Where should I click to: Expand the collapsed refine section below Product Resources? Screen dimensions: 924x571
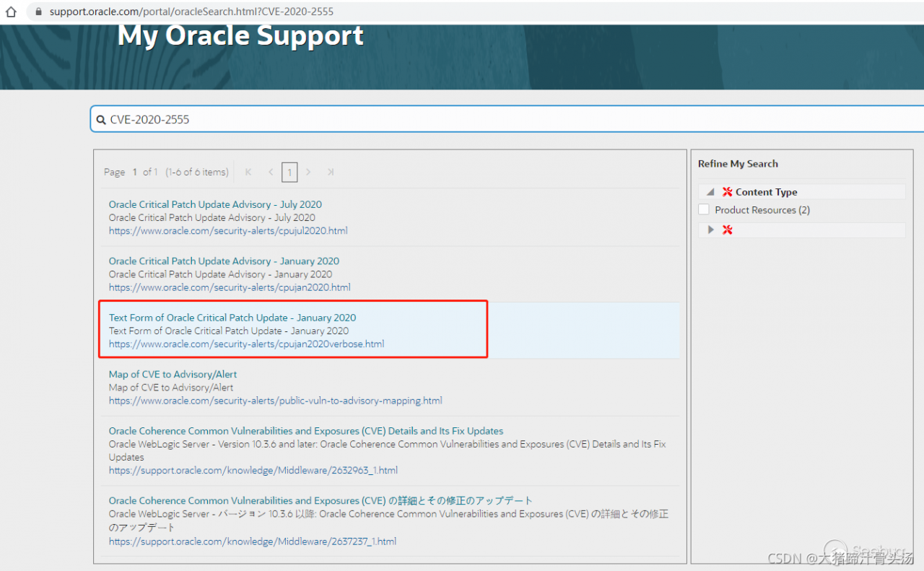coord(711,230)
